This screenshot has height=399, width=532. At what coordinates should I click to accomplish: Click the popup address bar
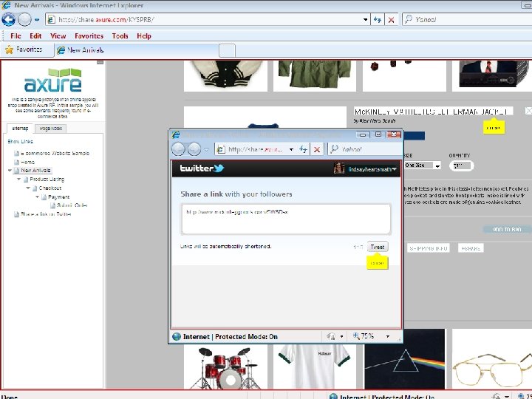(252, 149)
